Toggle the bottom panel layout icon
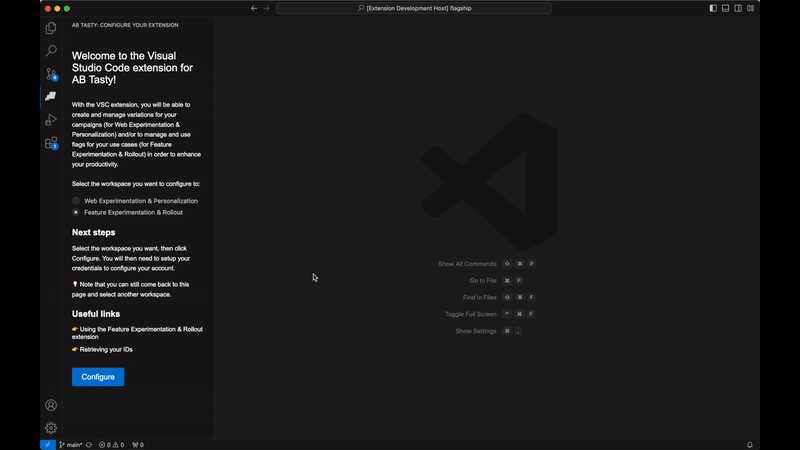Screen dimensions: 800x450 coord(725,8)
